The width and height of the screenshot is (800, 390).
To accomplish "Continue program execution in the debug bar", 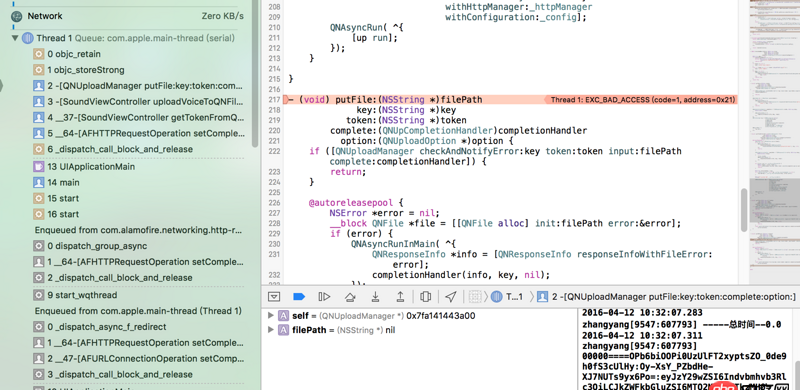I will pyautogui.click(x=324, y=297).
